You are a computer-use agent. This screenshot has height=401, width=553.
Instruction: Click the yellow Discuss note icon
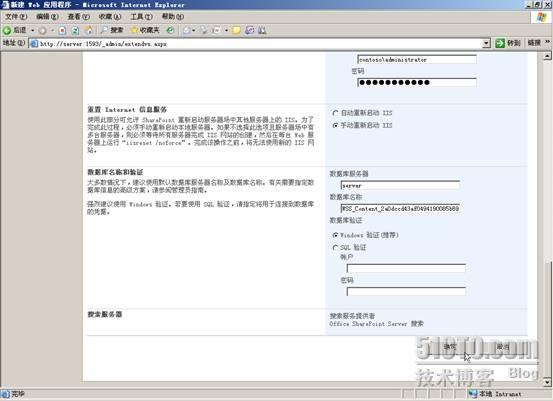click(236, 31)
